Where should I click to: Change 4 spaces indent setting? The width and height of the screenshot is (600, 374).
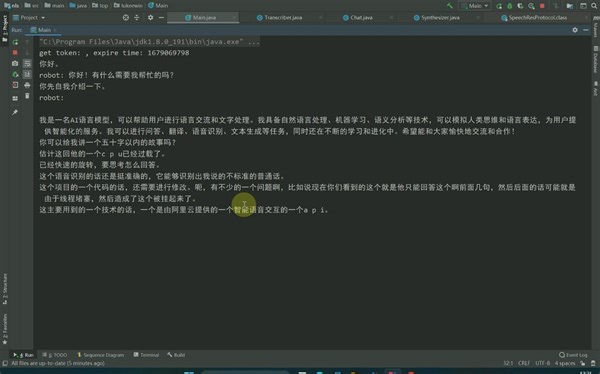click(x=565, y=363)
